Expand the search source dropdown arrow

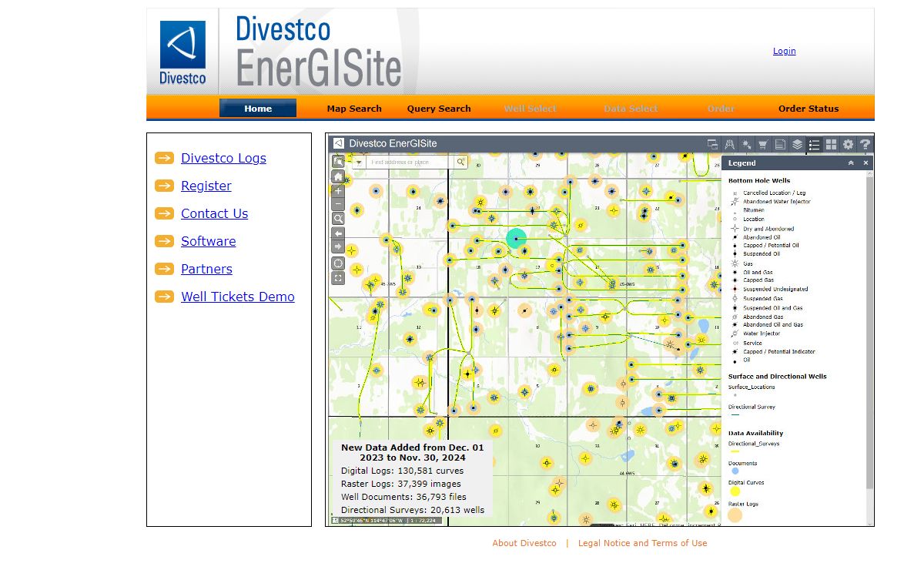[x=359, y=163]
